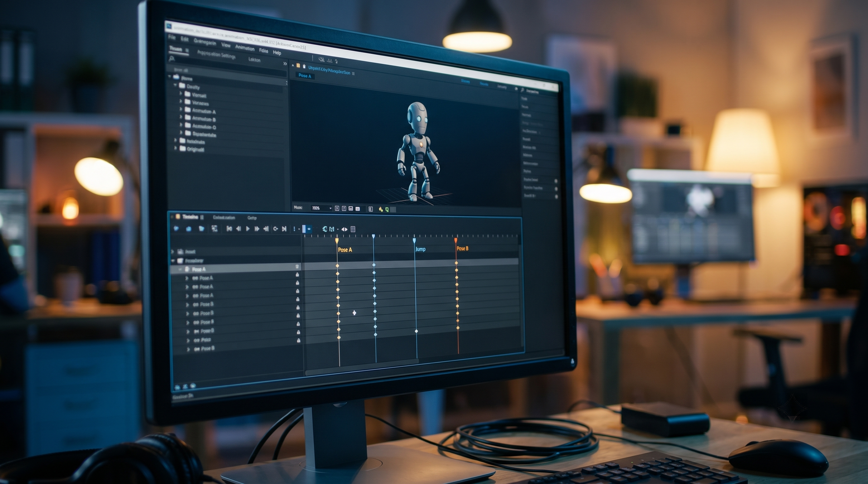
Task: Open the three-dot options dropdown in the timeline toolbar
Action: coord(296,229)
